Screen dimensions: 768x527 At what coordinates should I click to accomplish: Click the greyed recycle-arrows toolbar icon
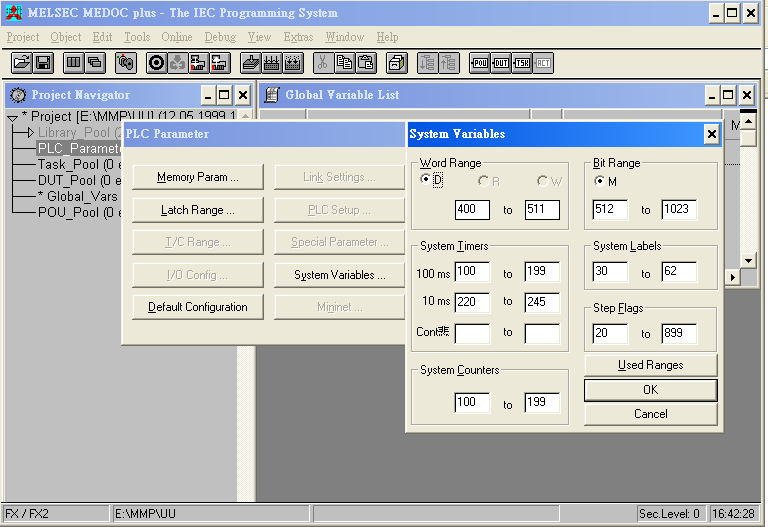177,63
